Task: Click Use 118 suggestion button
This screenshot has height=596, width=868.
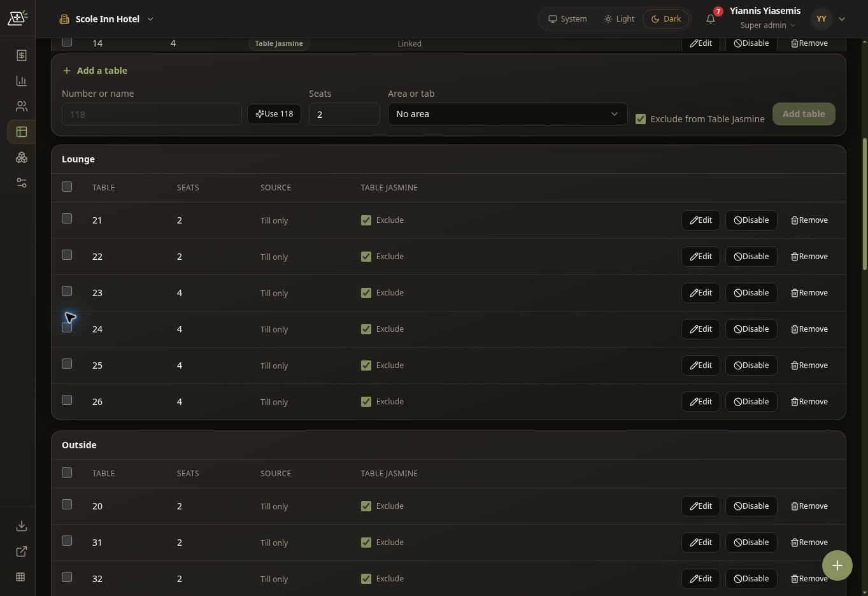Action: (x=274, y=114)
